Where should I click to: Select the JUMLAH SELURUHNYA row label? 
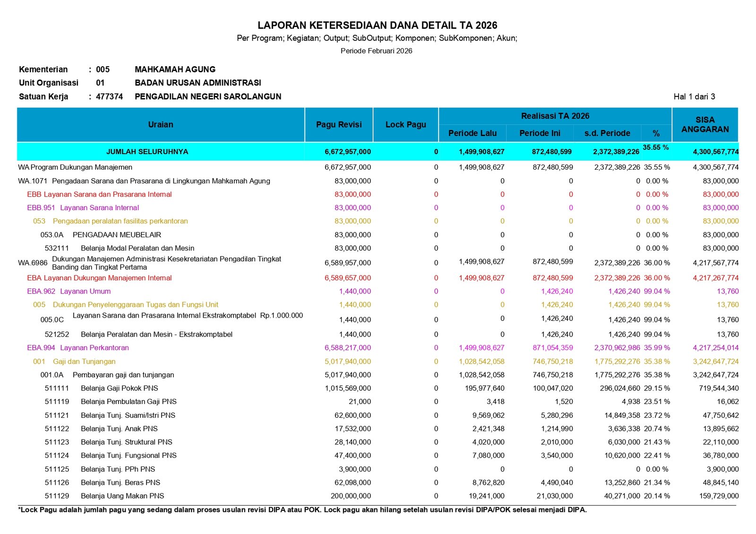pos(147,152)
